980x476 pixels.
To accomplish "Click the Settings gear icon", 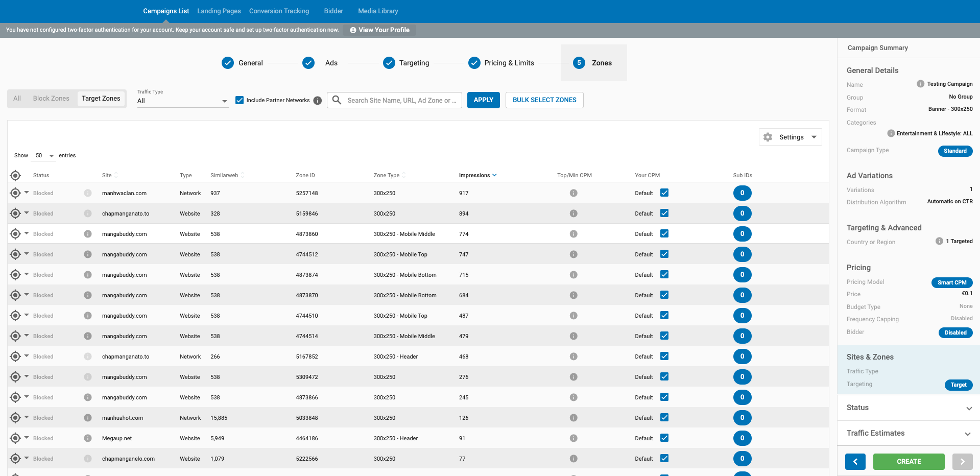I will pos(768,137).
